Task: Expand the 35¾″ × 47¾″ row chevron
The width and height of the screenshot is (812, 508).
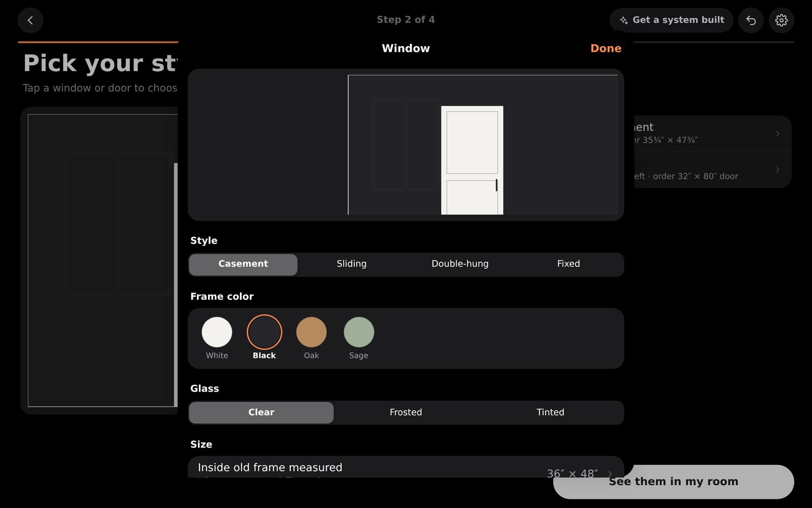Action: 777,134
